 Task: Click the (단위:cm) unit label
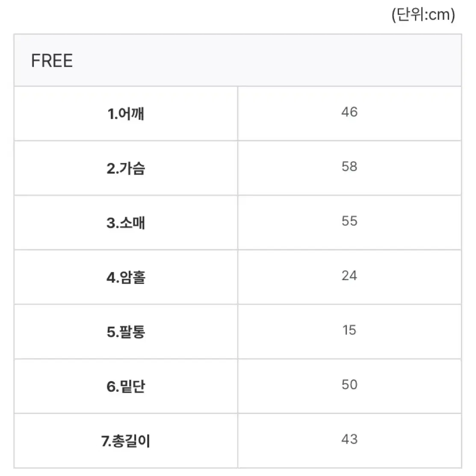pos(423,15)
